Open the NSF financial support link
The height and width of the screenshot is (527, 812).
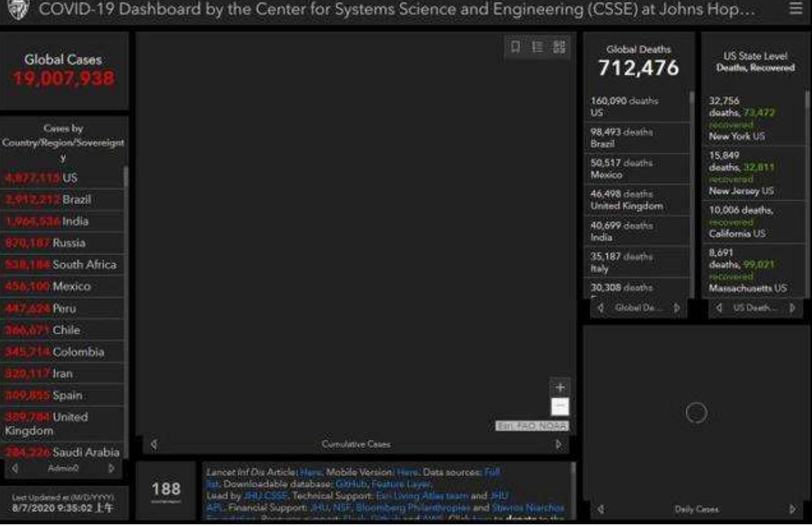pos(341,508)
